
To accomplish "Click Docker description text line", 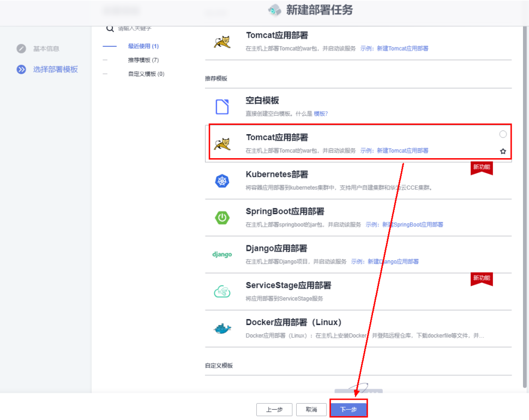I will 365,335.
